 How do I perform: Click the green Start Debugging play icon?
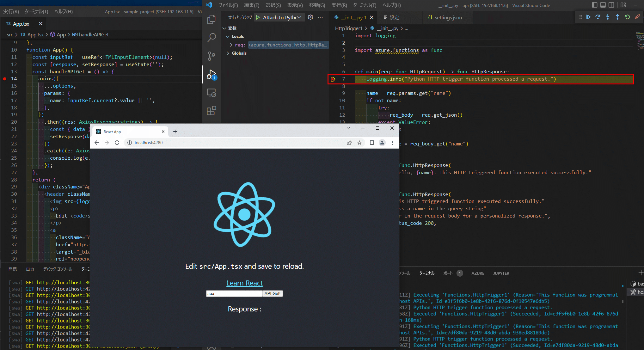258,18
